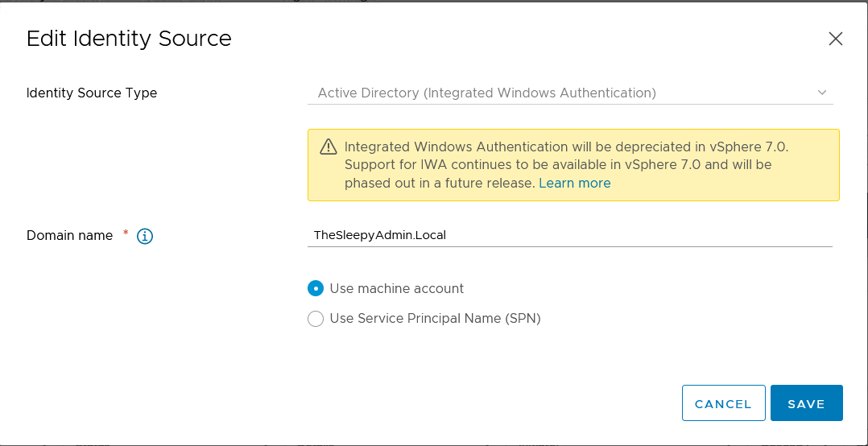The width and height of the screenshot is (868, 446).
Task: Click the CANCEL button
Action: [x=724, y=403]
